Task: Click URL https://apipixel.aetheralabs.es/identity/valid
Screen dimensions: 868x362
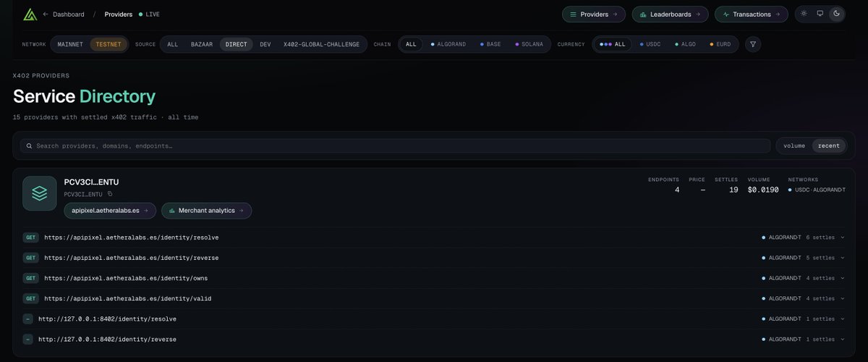Action: tap(128, 298)
